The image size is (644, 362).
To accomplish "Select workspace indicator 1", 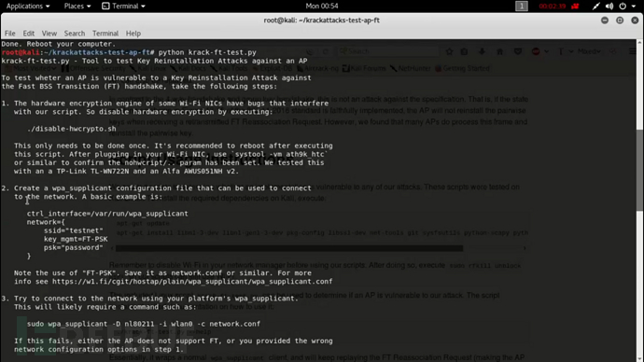I will click(x=521, y=7).
